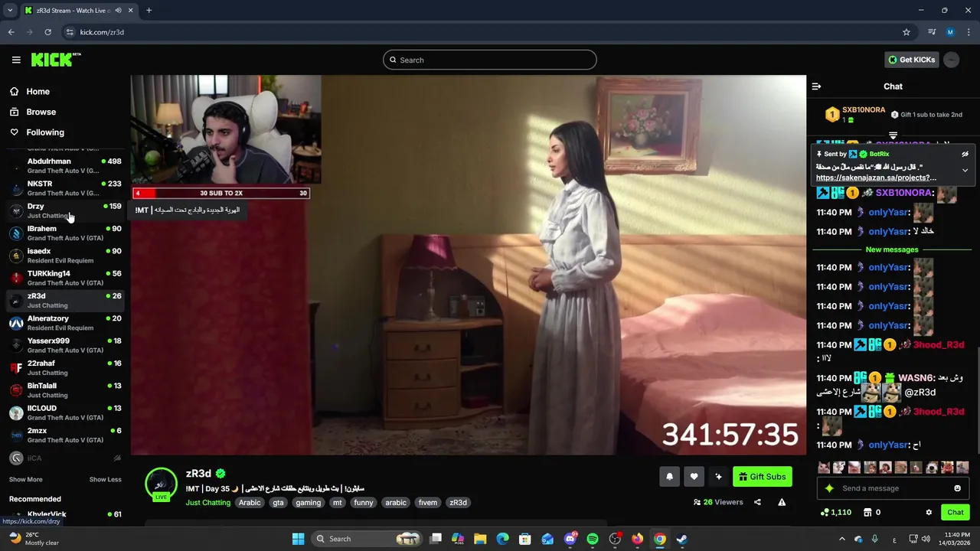Select the zR3d tag
Screen dimensions: 980x551
(458, 503)
